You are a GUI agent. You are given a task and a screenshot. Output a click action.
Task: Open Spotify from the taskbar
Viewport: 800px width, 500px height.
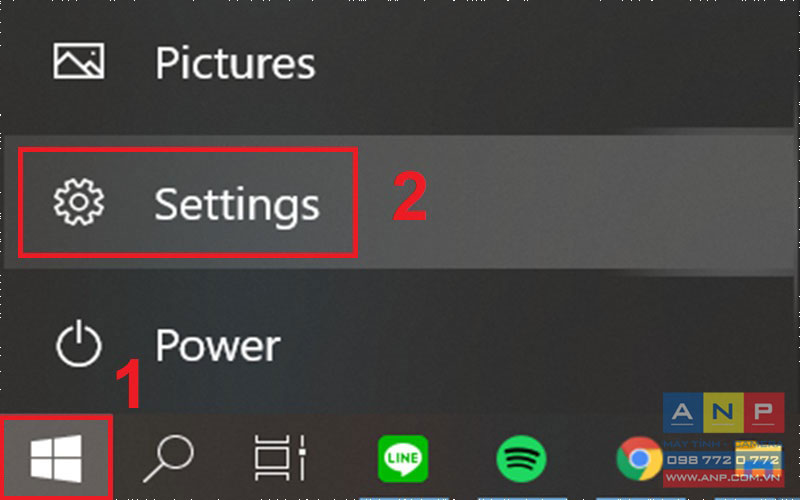click(521, 458)
